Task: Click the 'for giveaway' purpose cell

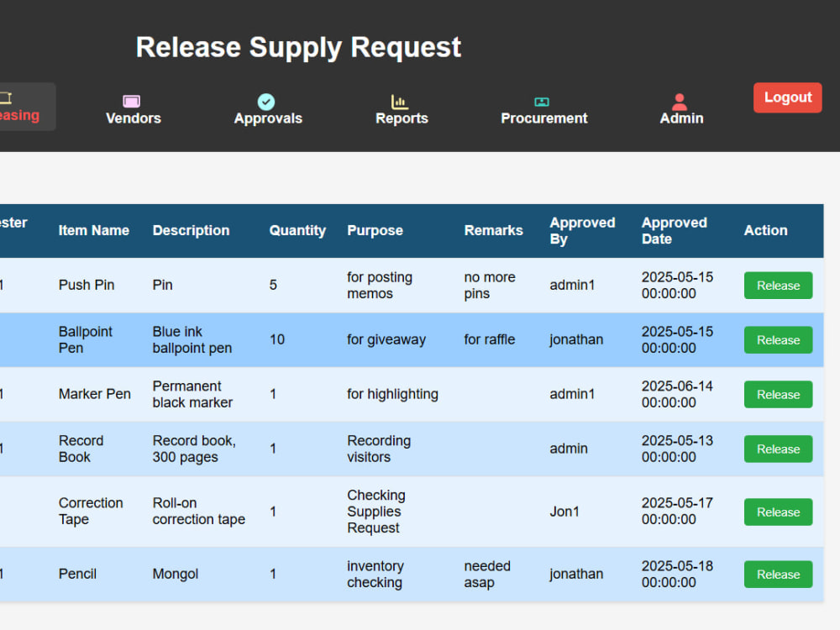Action: pyautogui.click(x=386, y=339)
